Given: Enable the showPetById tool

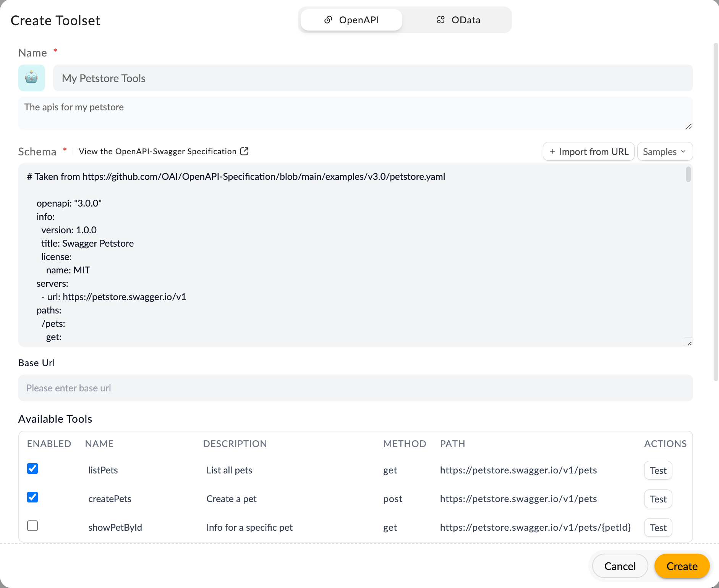Looking at the screenshot, I should tap(32, 526).
